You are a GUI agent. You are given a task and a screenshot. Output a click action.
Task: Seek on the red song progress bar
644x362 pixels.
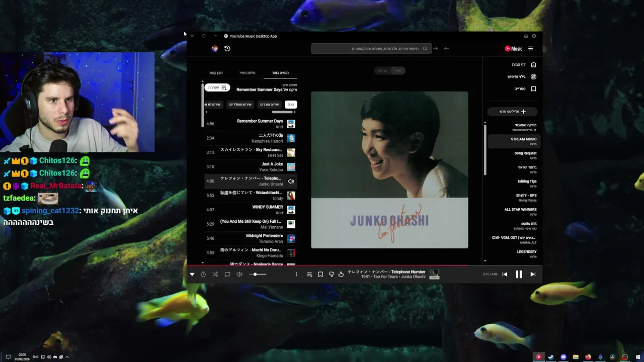click(364, 265)
